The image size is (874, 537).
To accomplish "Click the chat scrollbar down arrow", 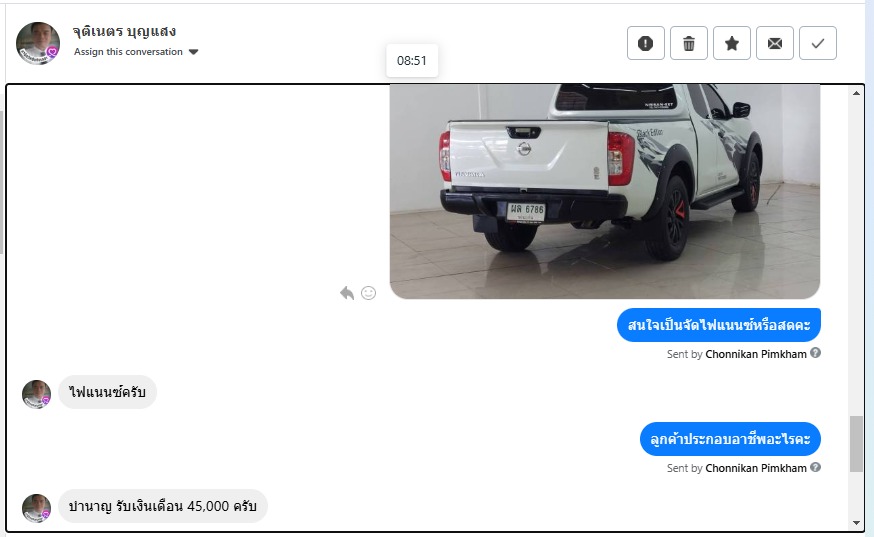I will pyautogui.click(x=856, y=523).
